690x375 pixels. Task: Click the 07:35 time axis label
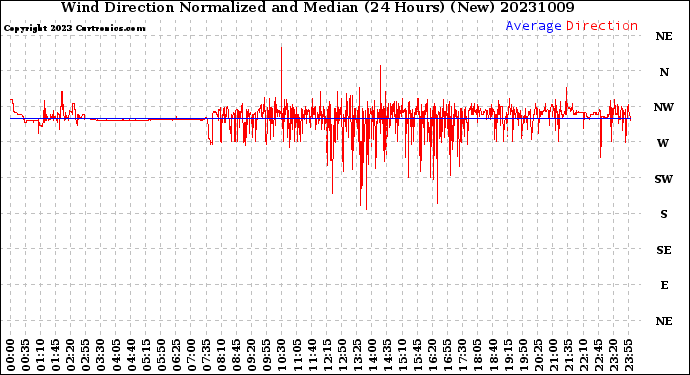(x=206, y=355)
